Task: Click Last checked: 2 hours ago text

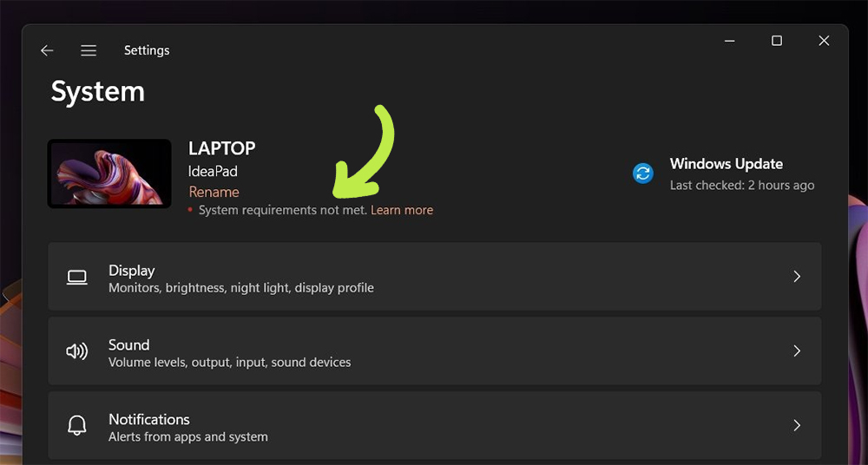Action: (742, 186)
